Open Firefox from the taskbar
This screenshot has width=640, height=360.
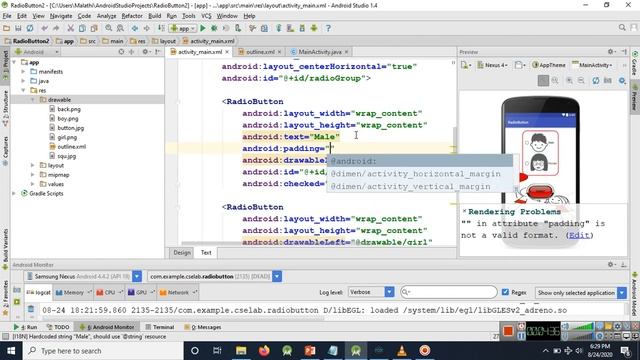pos(264,351)
